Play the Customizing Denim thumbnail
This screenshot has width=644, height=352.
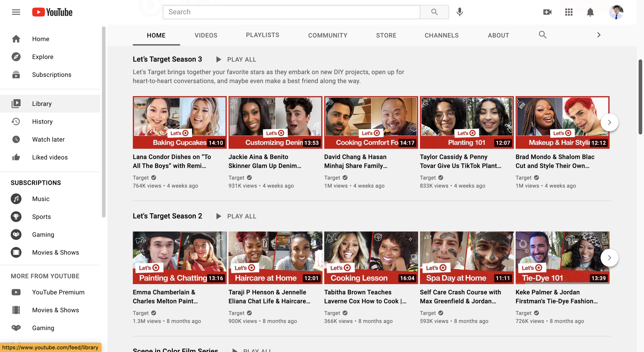(x=275, y=122)
